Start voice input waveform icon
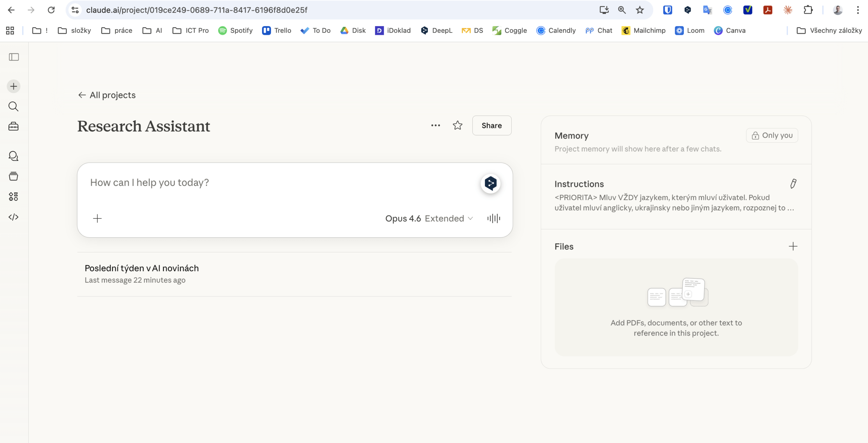Screen dimensions: 868x443 [x=494, y=218]
